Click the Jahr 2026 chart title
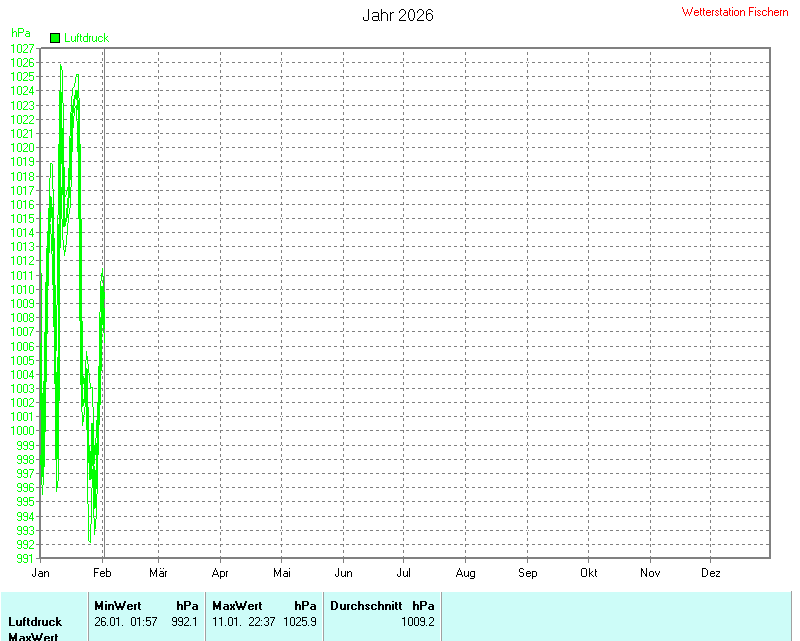Image resolution: width=800 pixels, height=641 pixels. click(x=397, y=16)
